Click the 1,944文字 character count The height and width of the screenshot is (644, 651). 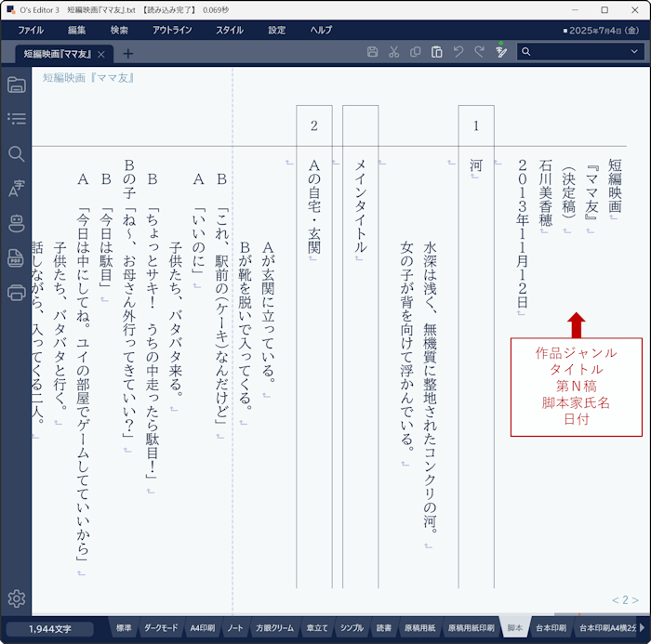pyautogui.click(x=50, y=629)
